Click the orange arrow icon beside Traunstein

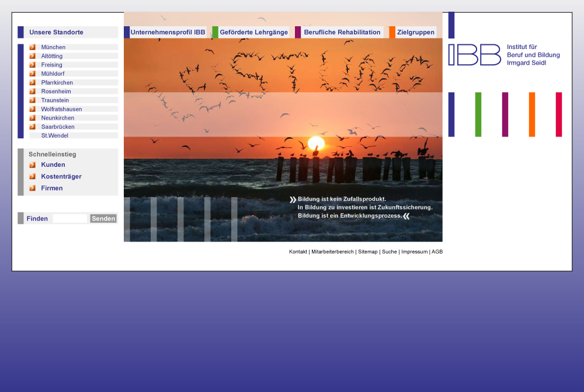[x=32, y=100]
